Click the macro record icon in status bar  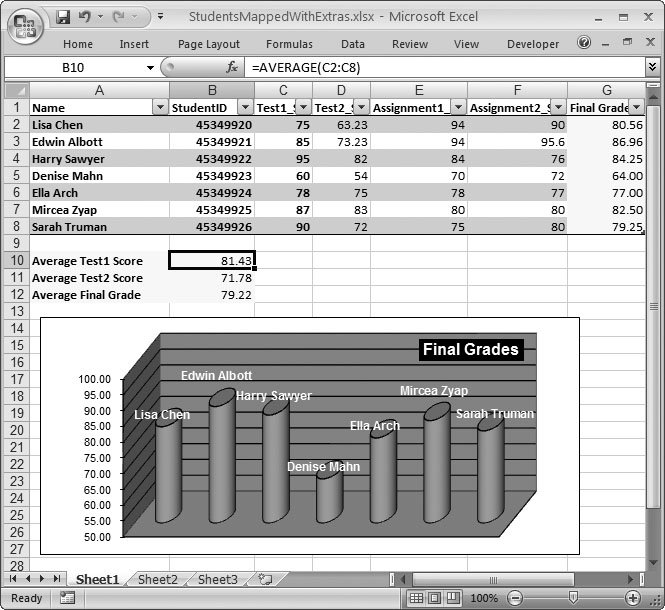click(x=67, y=598)
